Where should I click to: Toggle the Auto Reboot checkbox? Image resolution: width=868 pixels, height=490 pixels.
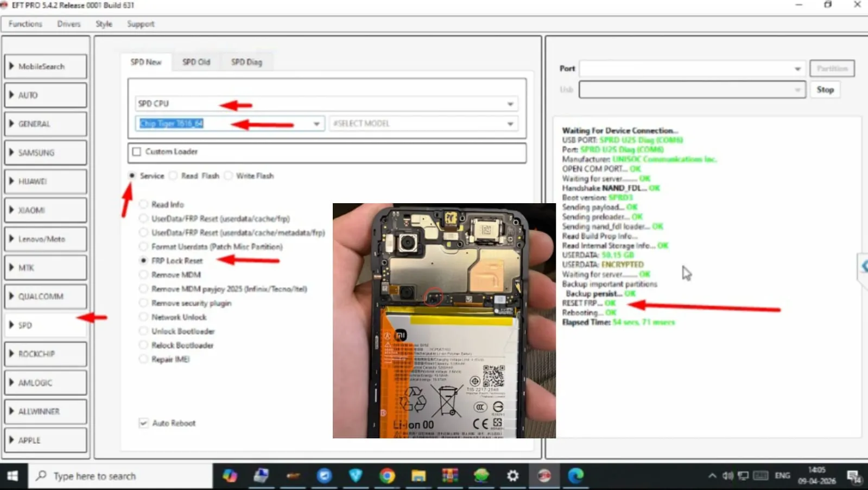144,423
